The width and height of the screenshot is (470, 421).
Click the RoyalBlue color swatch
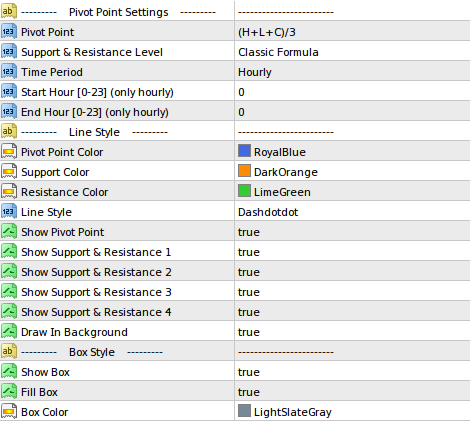coord(244,151)
